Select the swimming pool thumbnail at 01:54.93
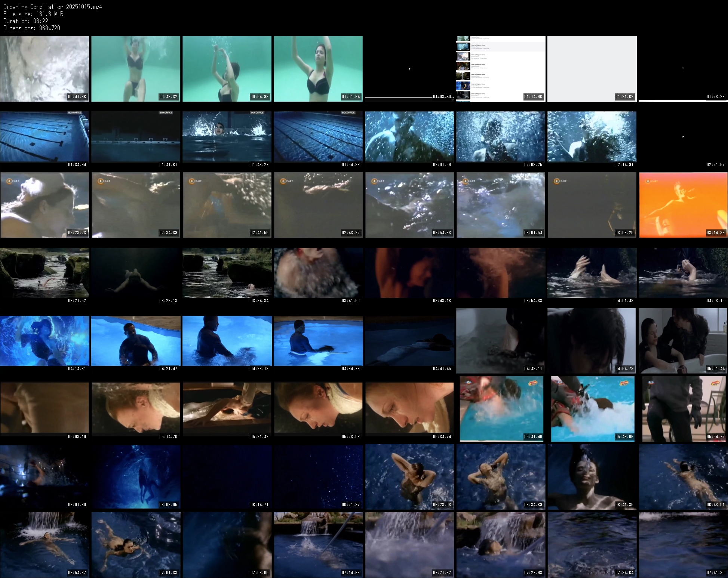The height and width of the screenshot is (578, 728). 318,137
